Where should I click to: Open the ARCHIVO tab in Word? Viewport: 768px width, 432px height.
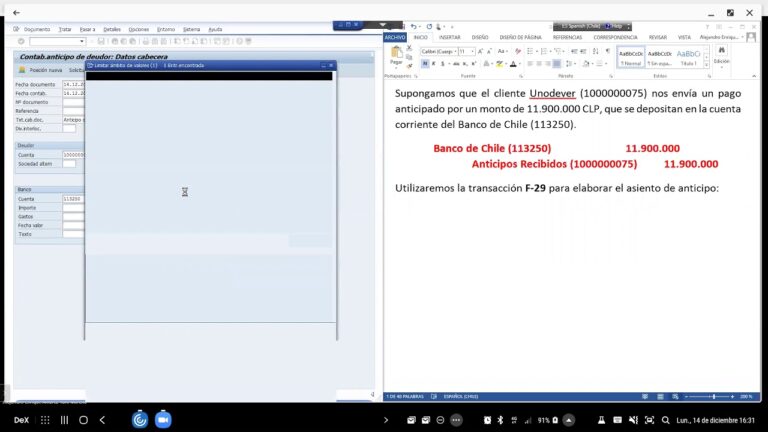pyautogui.click(x=395, y=37)
